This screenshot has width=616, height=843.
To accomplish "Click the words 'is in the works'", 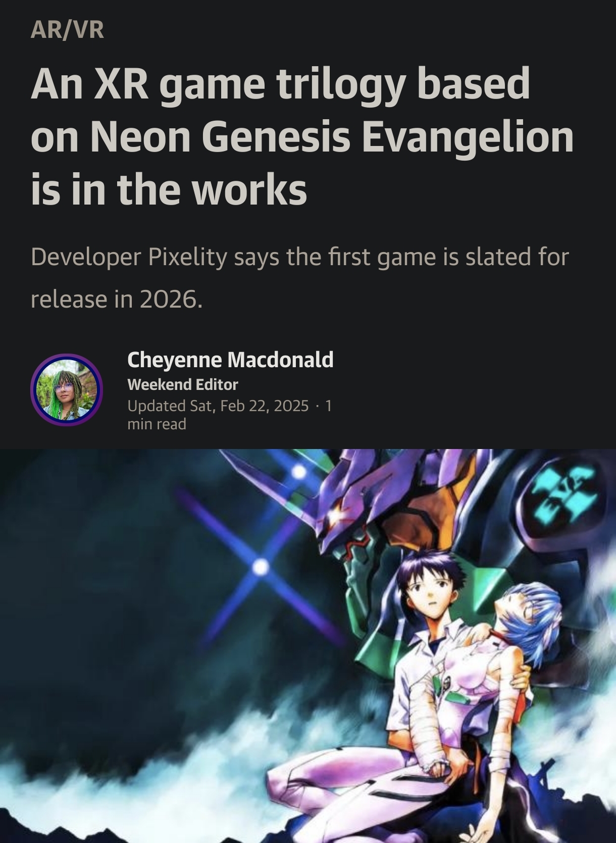I will [169, 190].
